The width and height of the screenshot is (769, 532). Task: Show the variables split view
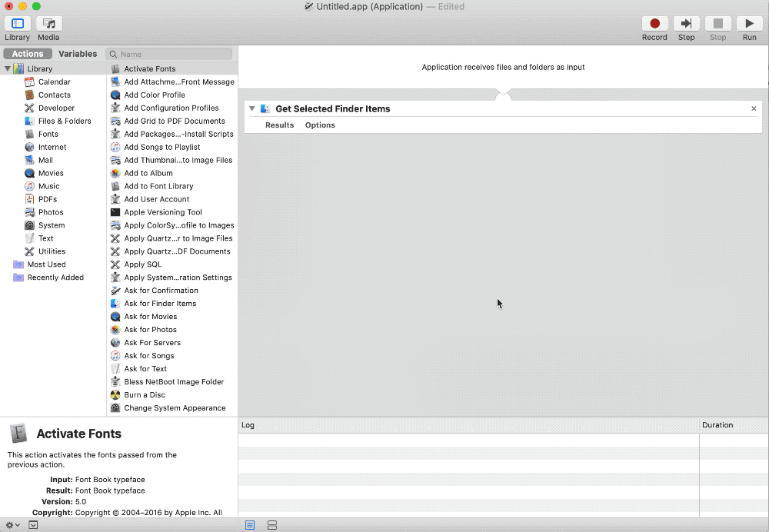272,525
